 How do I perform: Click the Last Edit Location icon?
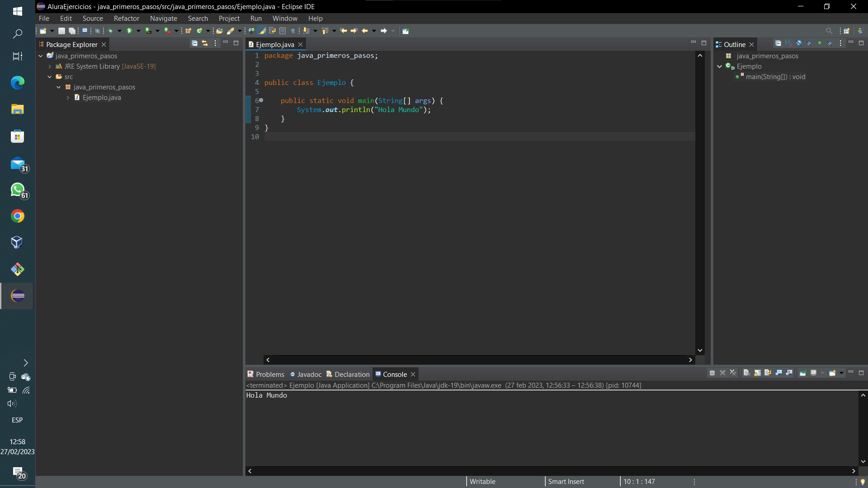pos(343,31)
